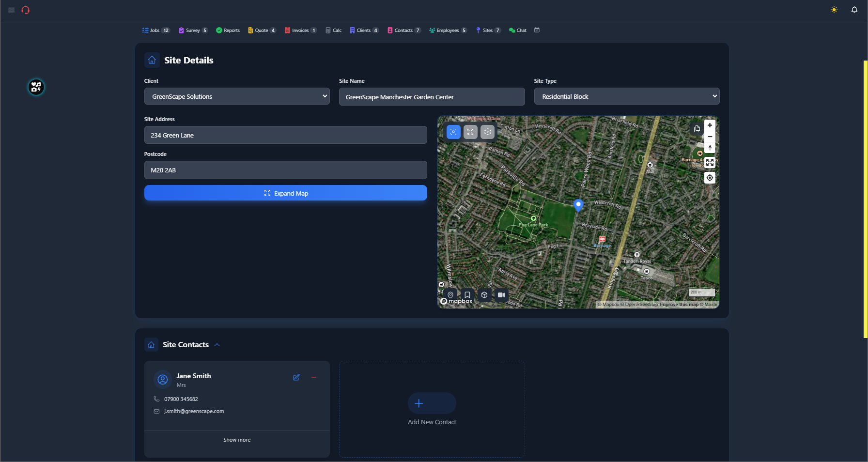
Task: Collapse the Site Contacts section chevron
Action: (x=217, y=345)
